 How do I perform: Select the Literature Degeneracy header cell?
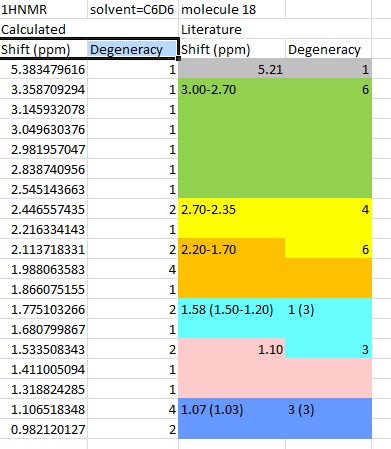coord(328,49)
